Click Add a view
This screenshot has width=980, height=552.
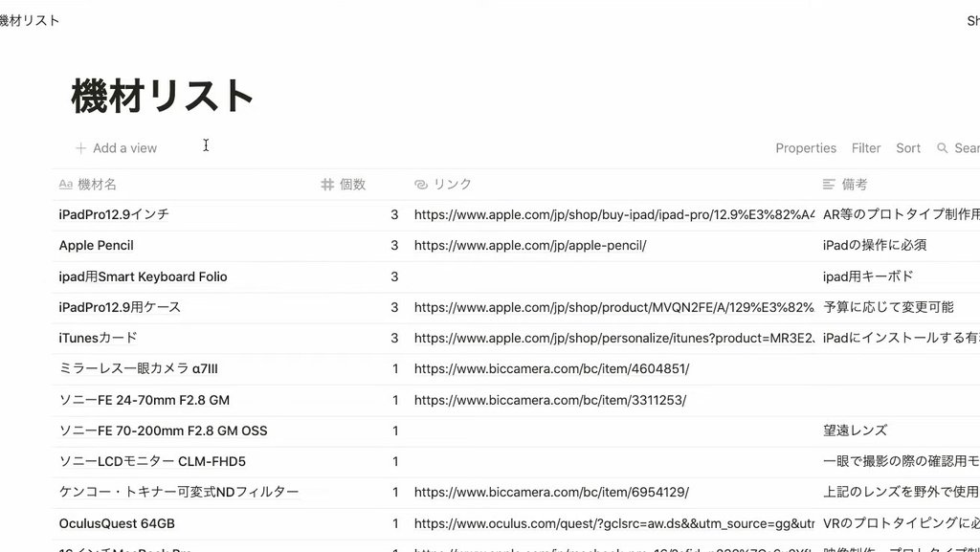pyautogui.click(x=116, y=148)
